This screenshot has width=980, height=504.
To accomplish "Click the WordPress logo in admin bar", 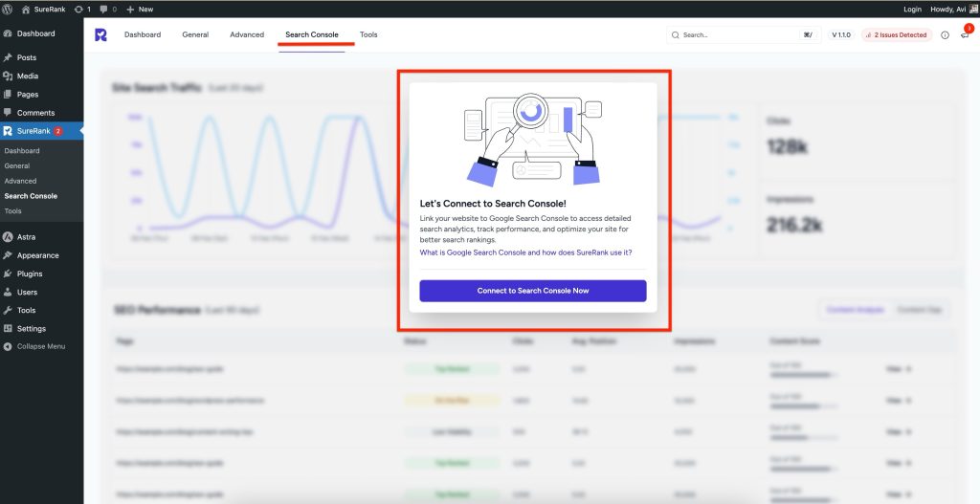I will click(8, 10).
